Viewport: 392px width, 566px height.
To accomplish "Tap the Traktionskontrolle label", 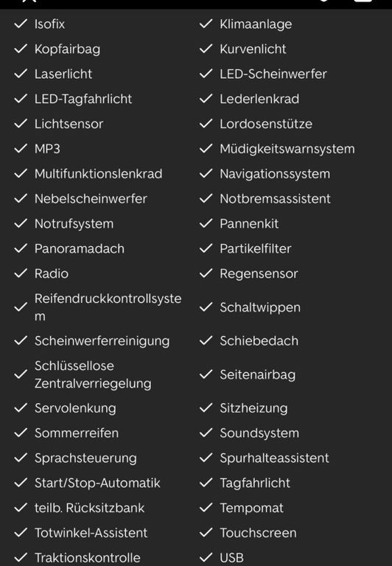I will pyautogui.click(x=88, y=558).
